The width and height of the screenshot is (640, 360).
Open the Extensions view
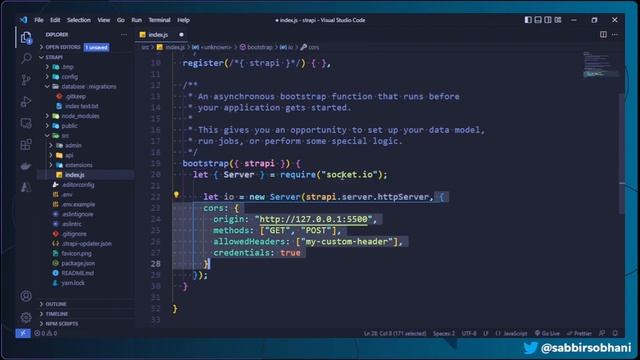click(26, 144)
